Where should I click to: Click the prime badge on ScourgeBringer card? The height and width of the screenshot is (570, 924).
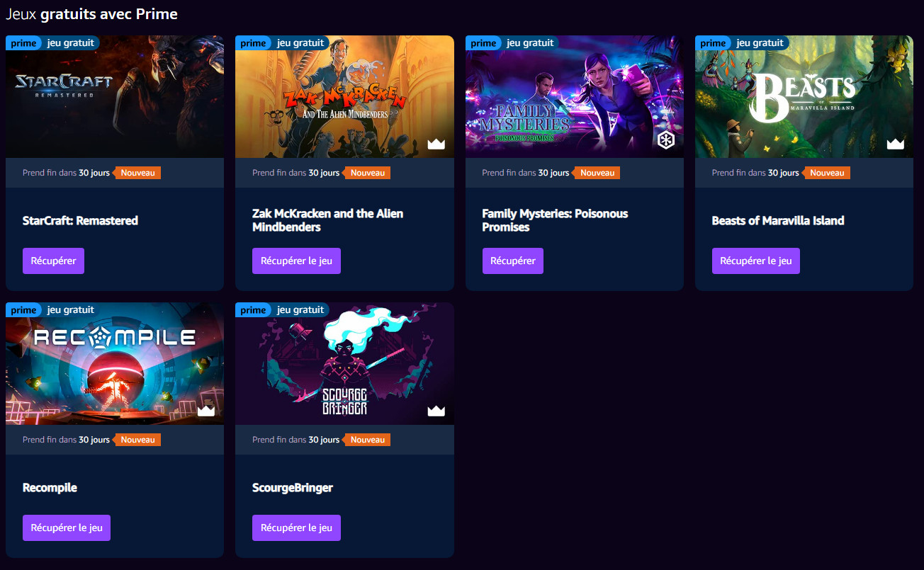[253, 310]
